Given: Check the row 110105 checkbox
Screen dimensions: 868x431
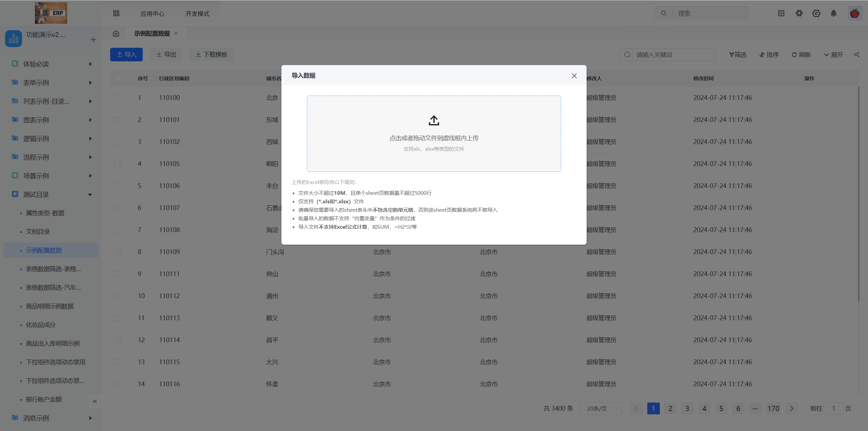Looking at the screenshot, I should [118, 164].
